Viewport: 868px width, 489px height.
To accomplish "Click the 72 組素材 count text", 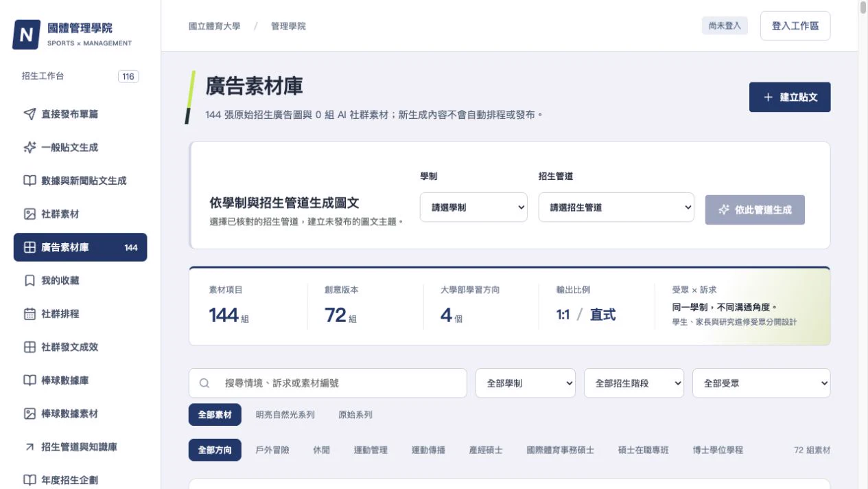I will coord(812,451).
